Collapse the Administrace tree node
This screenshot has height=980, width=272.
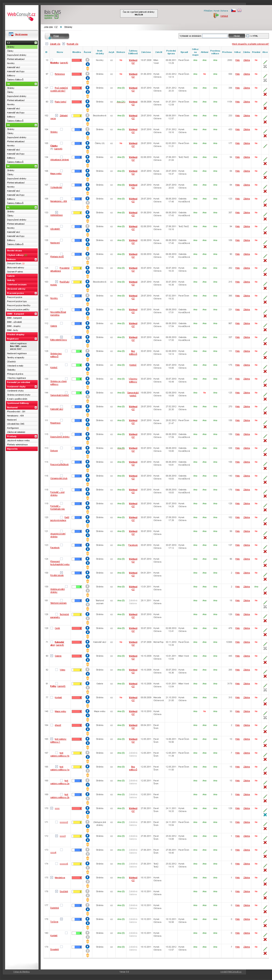(56, 212)
